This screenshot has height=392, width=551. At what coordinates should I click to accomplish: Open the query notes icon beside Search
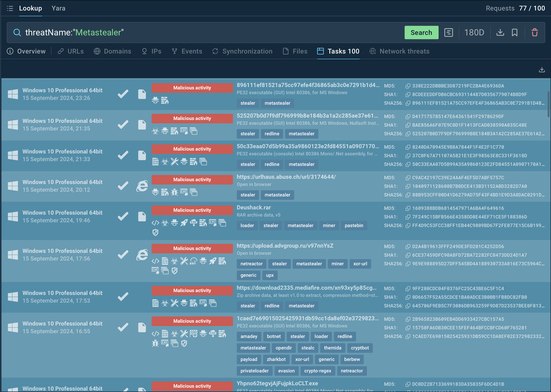pyautogui.click(x=448, y=32)
